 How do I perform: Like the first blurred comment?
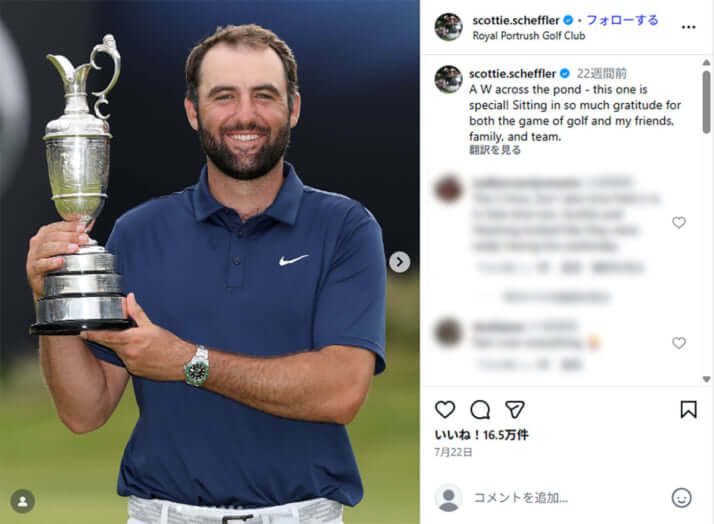pos(678,222)
